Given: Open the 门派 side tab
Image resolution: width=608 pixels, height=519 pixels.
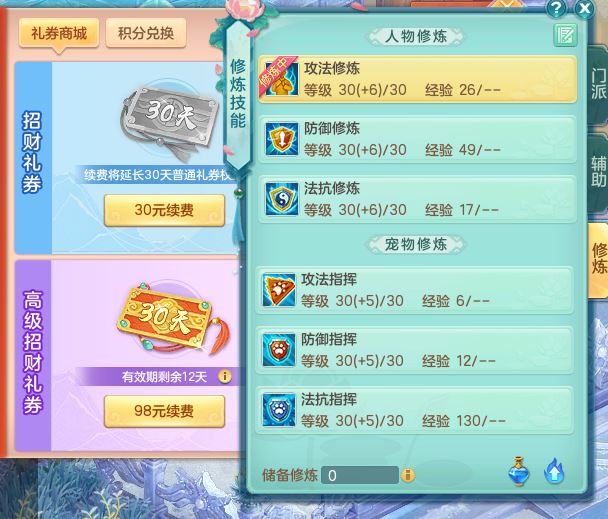Looking at the screenshot, I should [598, 84].
